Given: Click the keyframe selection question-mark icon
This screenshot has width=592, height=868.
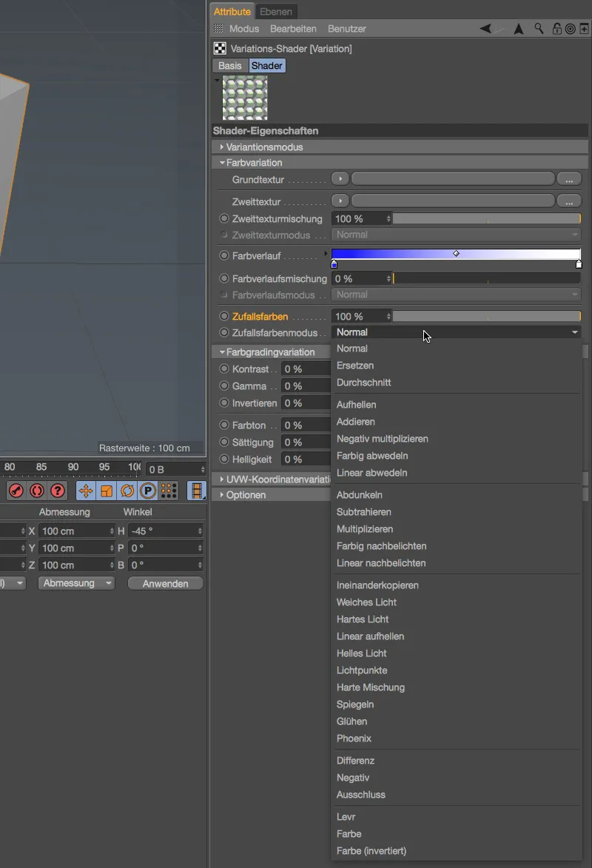Looking at the screenshot, I should pyautogui.click(x=57, y=491).
